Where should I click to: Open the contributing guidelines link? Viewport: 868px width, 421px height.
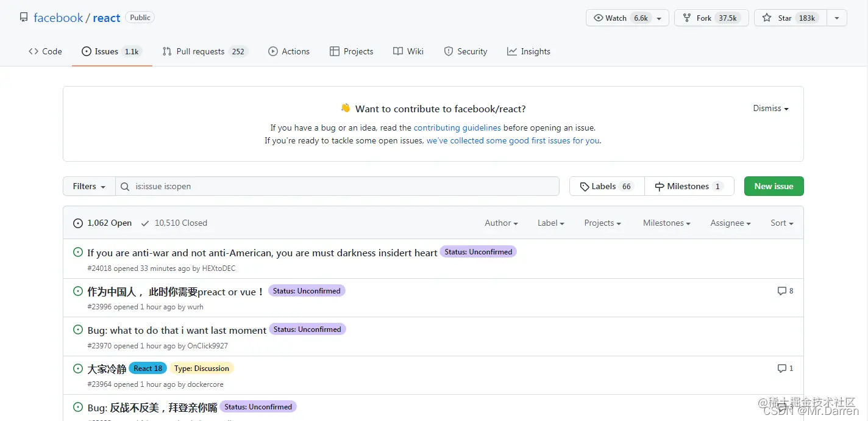coord(457,128)
